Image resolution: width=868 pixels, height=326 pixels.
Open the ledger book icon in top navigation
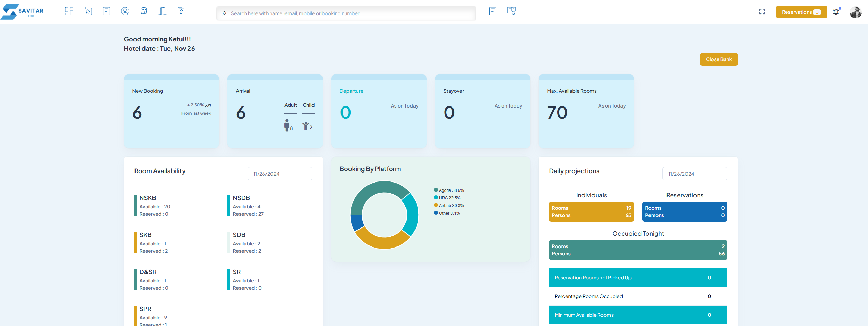106,11
